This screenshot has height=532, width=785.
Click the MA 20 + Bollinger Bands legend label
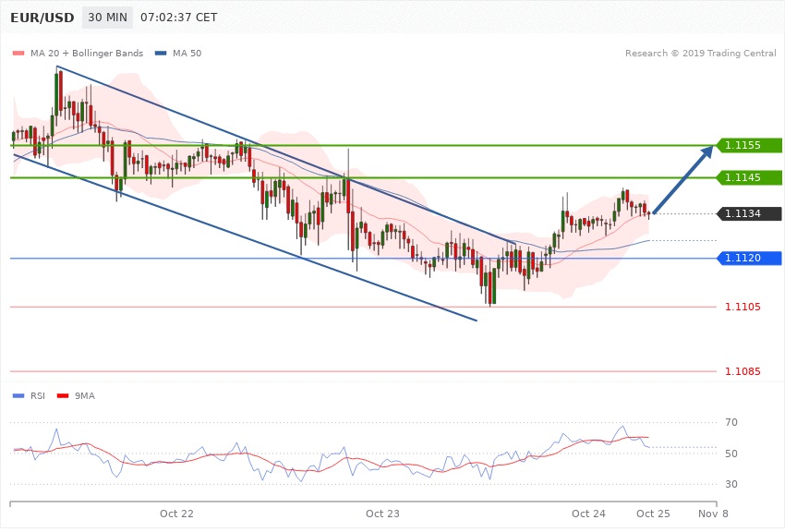click(87, 53)
